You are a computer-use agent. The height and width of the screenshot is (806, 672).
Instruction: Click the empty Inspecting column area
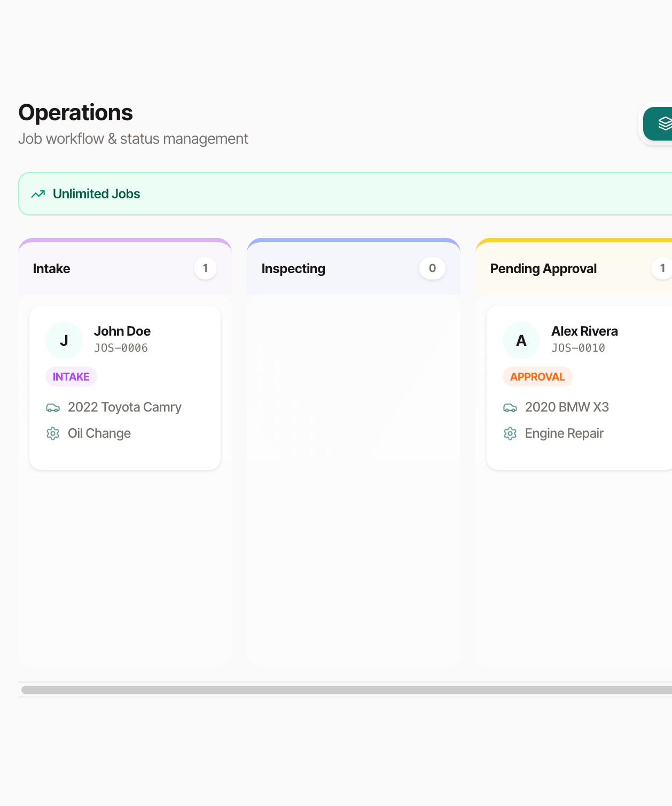pos(354,480)
